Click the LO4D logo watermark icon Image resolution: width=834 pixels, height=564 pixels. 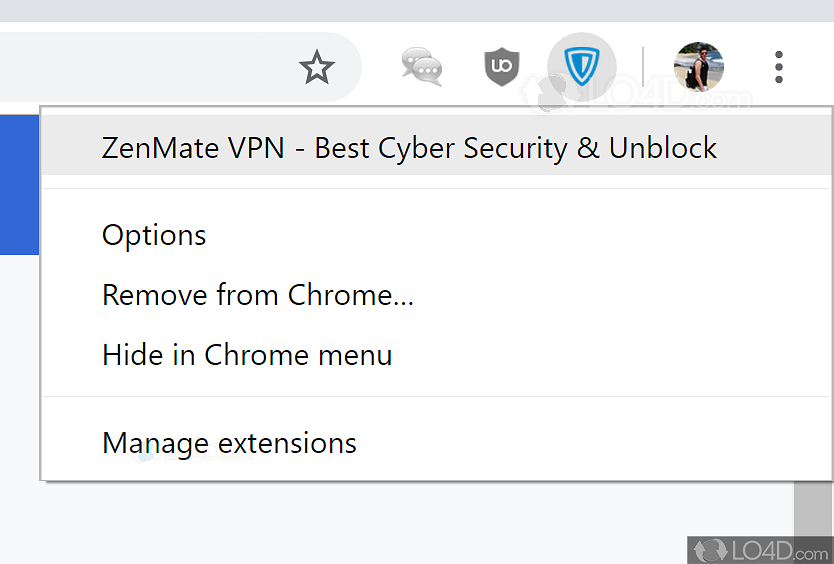[x=710, y=549]
